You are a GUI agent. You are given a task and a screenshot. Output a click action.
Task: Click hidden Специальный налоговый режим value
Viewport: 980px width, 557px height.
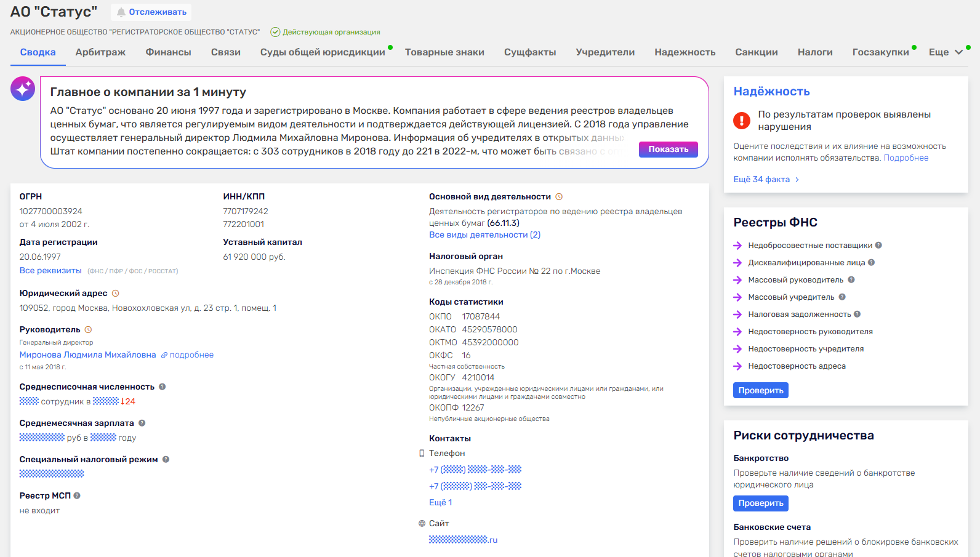click(x=52, y=474)
